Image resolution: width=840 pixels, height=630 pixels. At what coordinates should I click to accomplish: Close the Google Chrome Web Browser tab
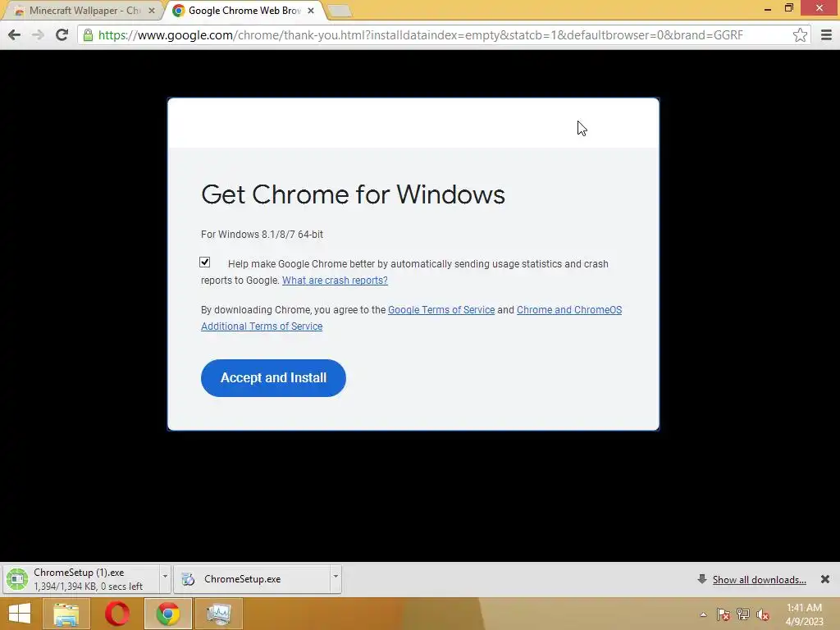pos(311,11)
